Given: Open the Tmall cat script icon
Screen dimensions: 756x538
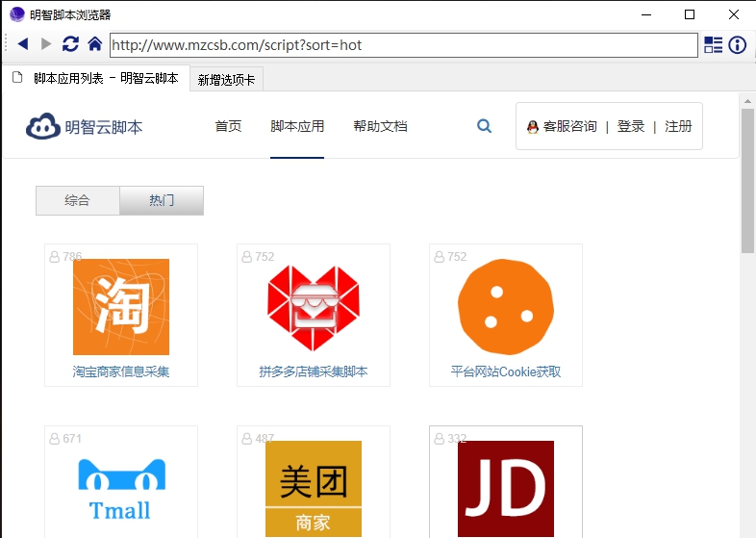Looking at the screenshot, I should click(121, 489).
